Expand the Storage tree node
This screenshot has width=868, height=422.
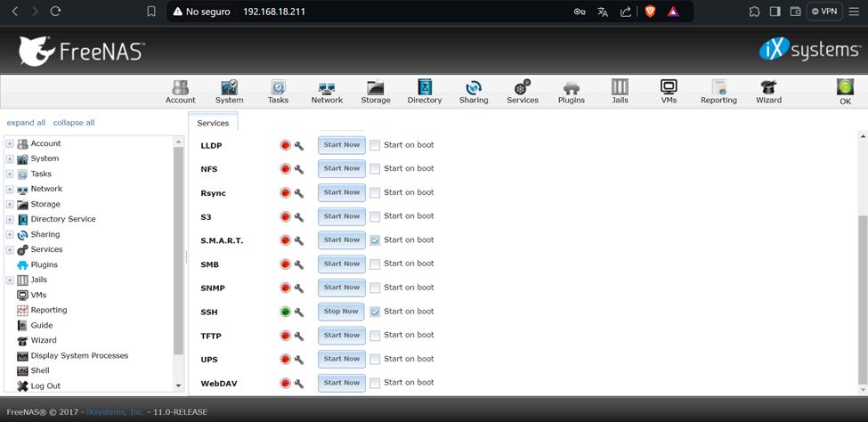pos(10,205)
